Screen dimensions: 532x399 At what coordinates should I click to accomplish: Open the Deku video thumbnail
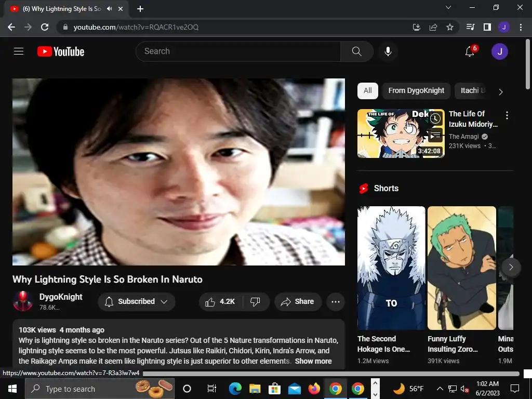(401, 134)
